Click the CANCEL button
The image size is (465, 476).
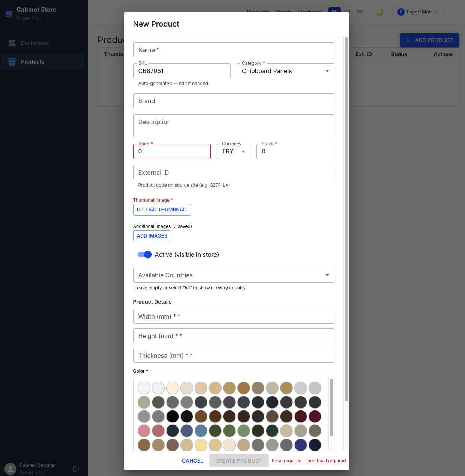[192, 461]
